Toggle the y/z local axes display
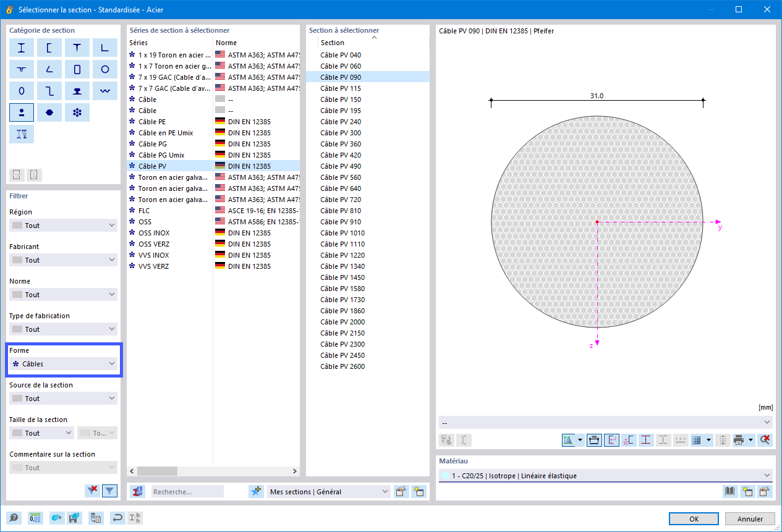 coord(611,440)
